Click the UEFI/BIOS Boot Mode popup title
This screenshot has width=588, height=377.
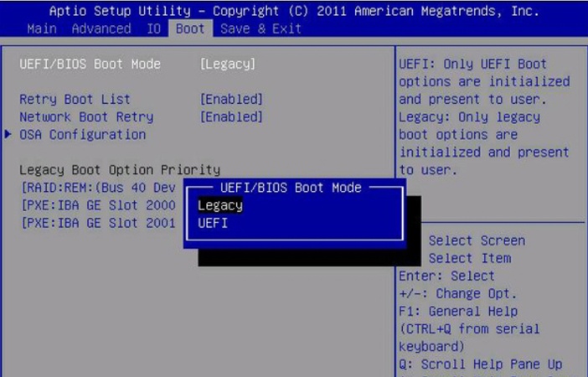click(x=291, y=188)
